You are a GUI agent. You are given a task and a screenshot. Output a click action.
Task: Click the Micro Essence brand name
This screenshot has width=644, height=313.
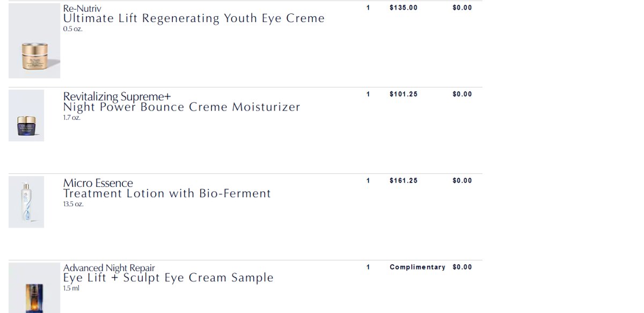pyautogui.click(x=98, y=183)
